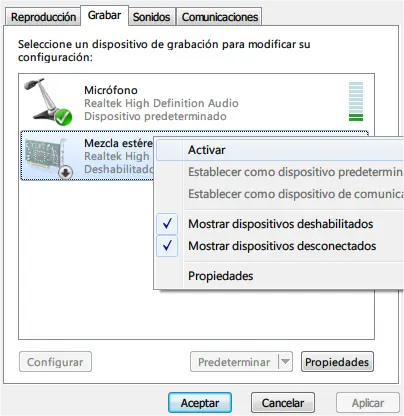
Task: Click the Micrófono volume level meter
Action: [x=356, y=101]
